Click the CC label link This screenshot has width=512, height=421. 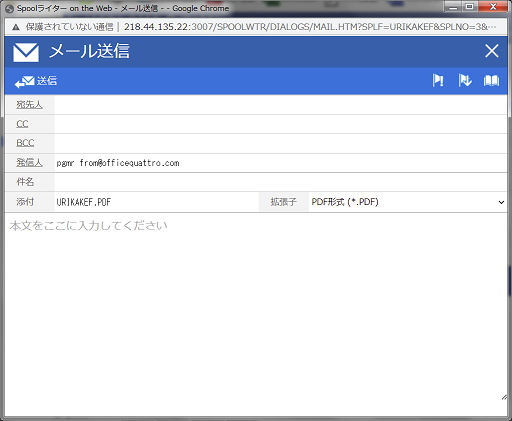(22, 124)
